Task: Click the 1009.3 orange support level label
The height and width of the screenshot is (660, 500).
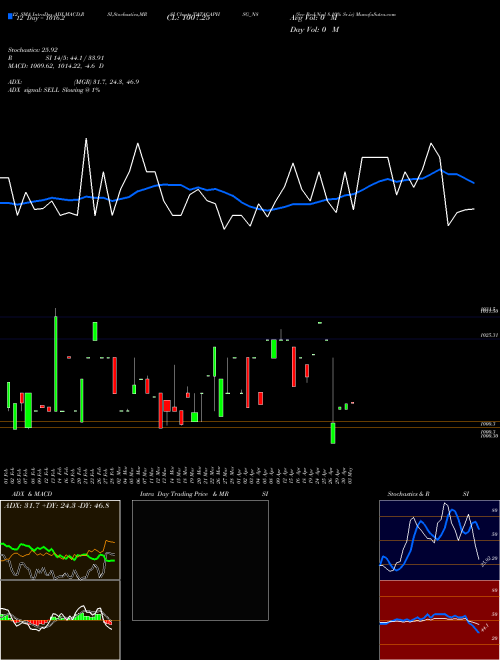Action: (x=489, y=424)
